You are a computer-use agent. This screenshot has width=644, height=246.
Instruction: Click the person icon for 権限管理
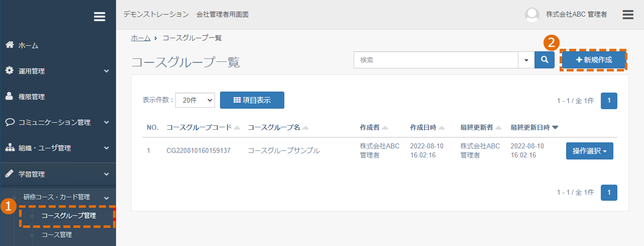click(x=10, y=96)
